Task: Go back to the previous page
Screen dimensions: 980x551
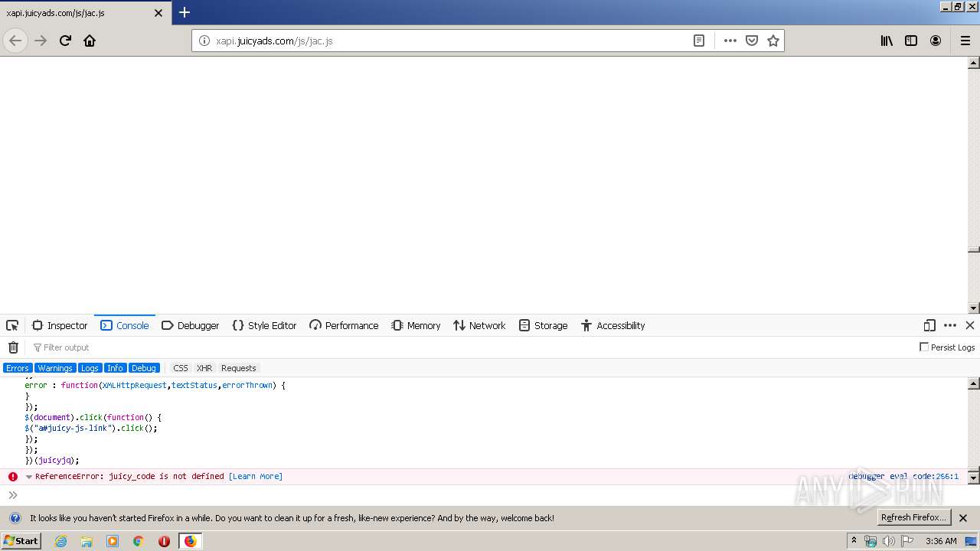Action: coord(15,41)
